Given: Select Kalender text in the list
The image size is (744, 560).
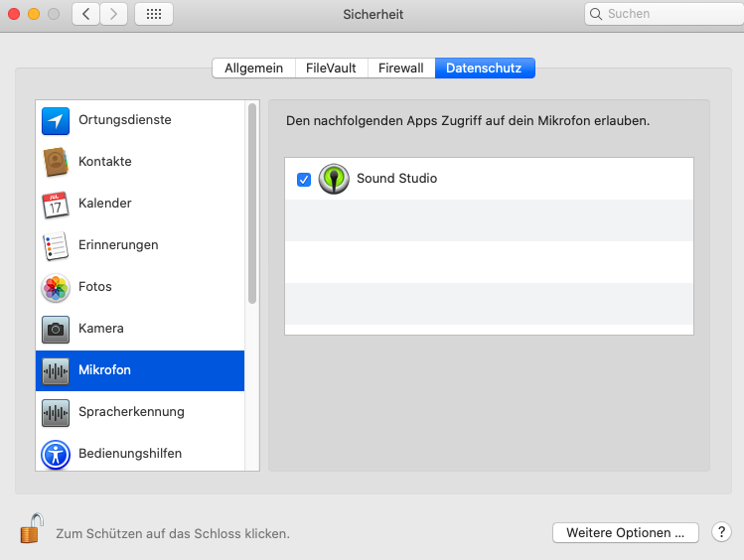Looking at the screenshot, I should 105,203.
